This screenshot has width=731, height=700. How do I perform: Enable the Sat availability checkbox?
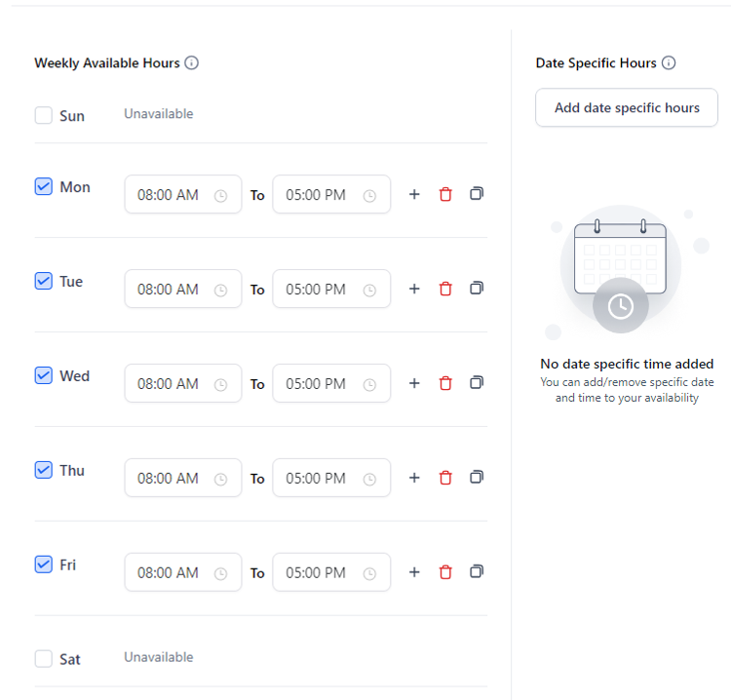(x=43, y=658)
